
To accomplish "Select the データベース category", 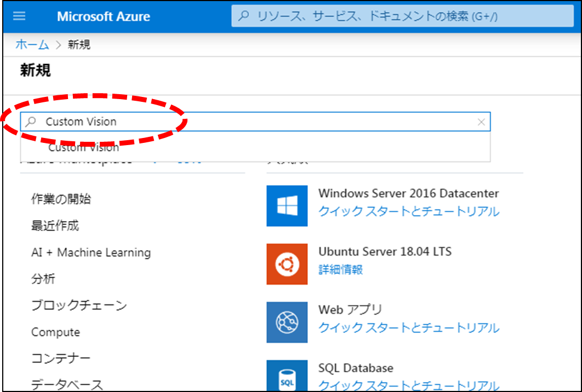I will coord(67,384).
